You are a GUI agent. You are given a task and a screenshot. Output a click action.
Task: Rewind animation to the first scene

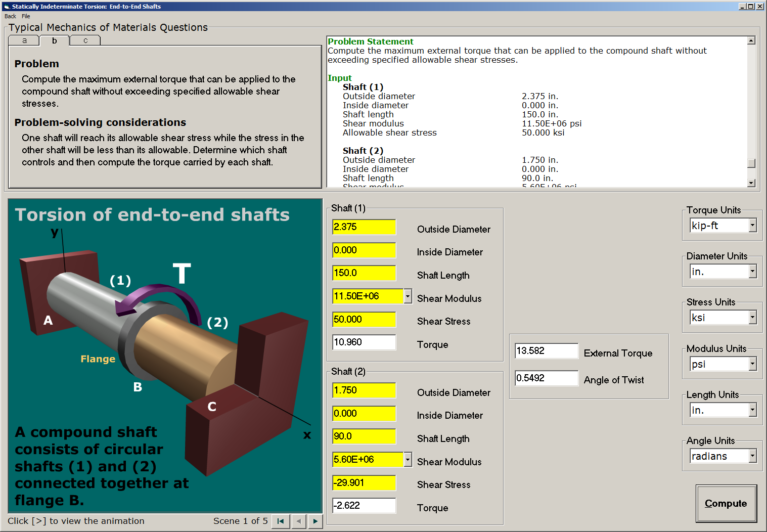pos(281,521)
